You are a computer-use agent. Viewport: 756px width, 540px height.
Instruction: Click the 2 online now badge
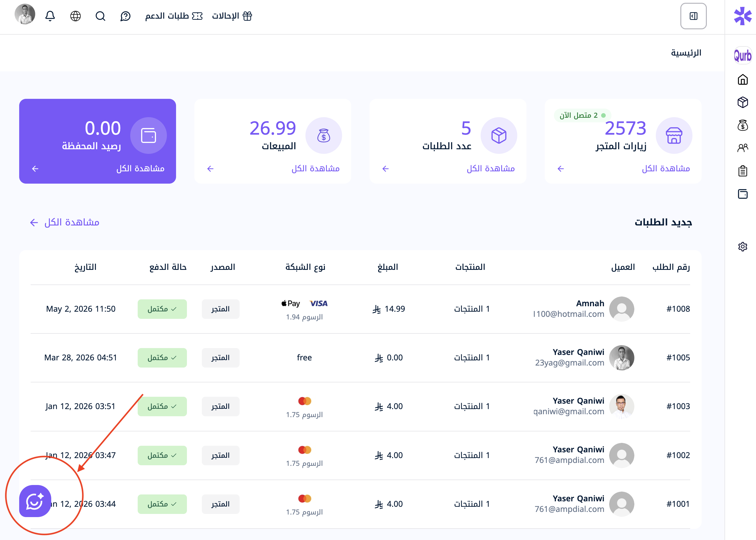pyautogui.click(x=583, y=115)
